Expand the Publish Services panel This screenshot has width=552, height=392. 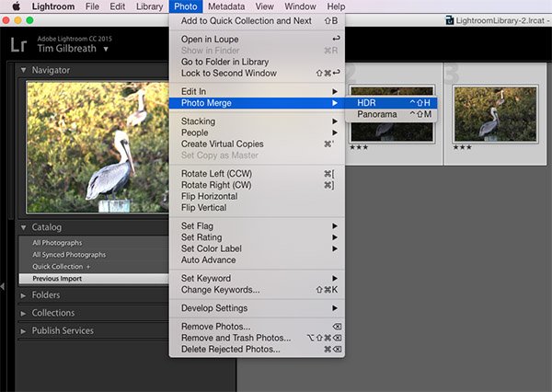coord(24,331)
